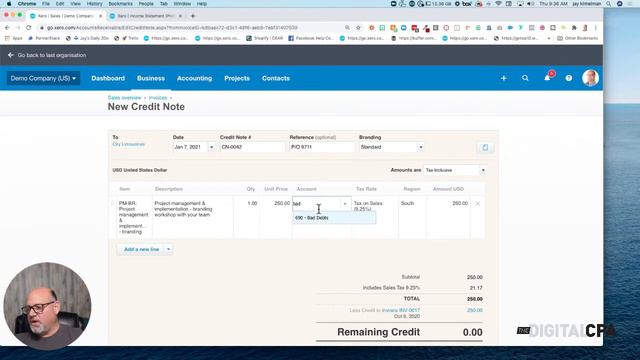640x360 pixels.
Task: Open the Add a new line arrow menu
Action: pos(168,249)
